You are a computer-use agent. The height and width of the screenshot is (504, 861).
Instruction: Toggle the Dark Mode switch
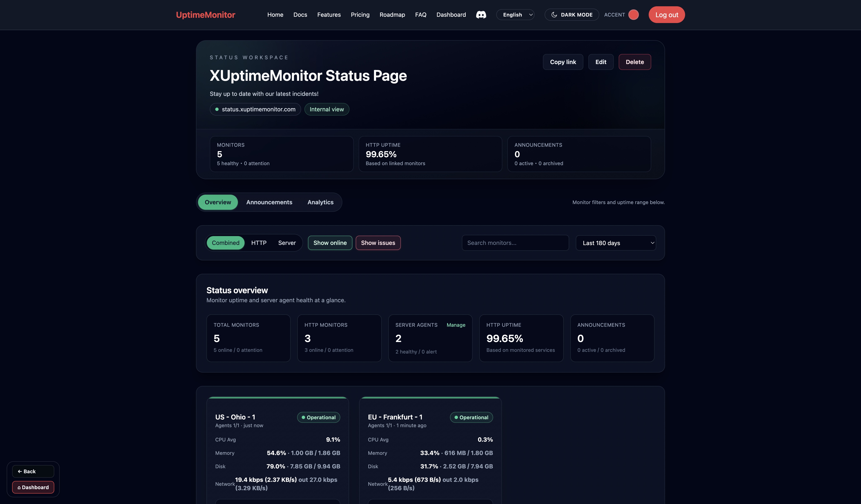(x=572, y=15)
